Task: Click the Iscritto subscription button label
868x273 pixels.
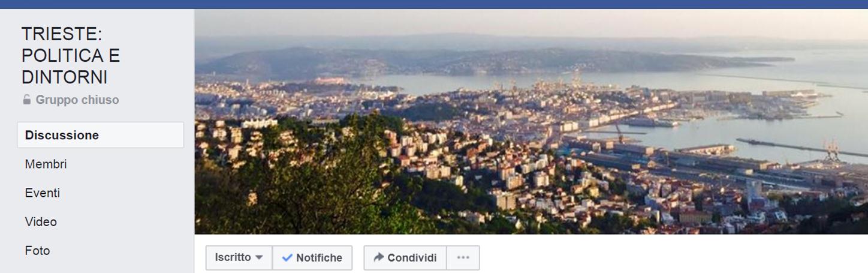Action: pos(233,257)
